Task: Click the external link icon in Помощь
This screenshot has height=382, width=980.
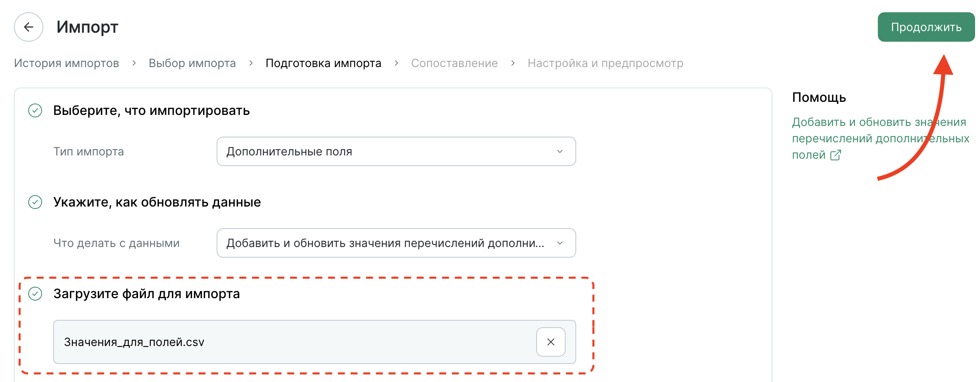Action: tap(835, 155)
